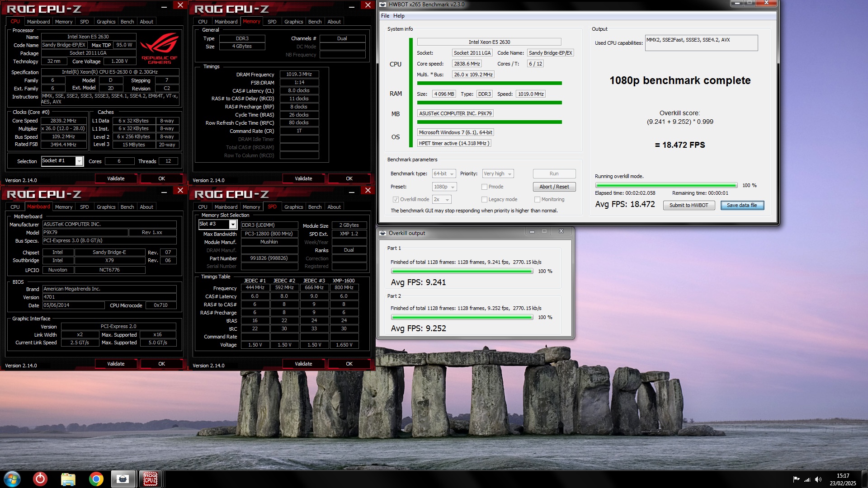Switch to Bench tab in the CPU-tab CPU-Z window

(127, 22)
